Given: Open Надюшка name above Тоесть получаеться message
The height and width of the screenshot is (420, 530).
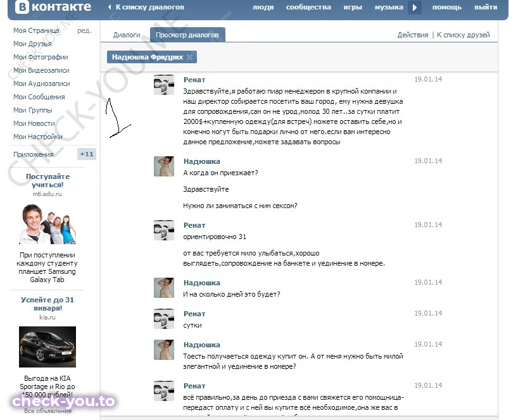Looking at the screenshot, I should 202,345.
